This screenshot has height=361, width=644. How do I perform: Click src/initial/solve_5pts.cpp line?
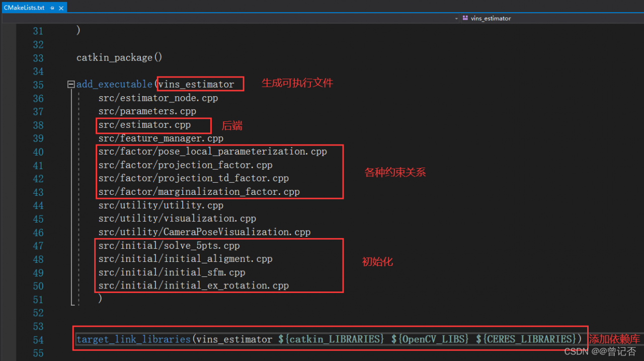169,246
